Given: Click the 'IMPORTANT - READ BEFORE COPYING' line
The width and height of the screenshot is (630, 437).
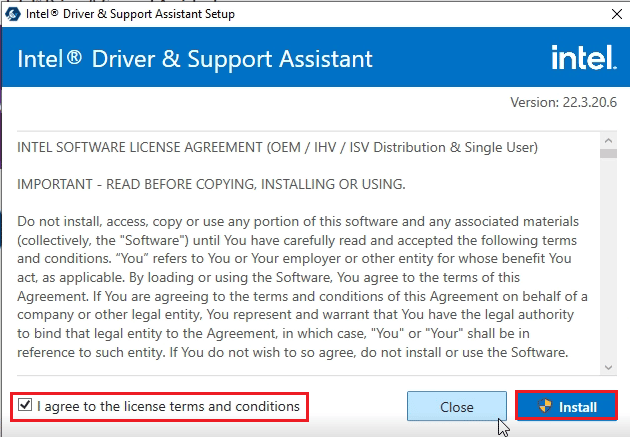Looking at the screenshot, I should pos(211,184).
